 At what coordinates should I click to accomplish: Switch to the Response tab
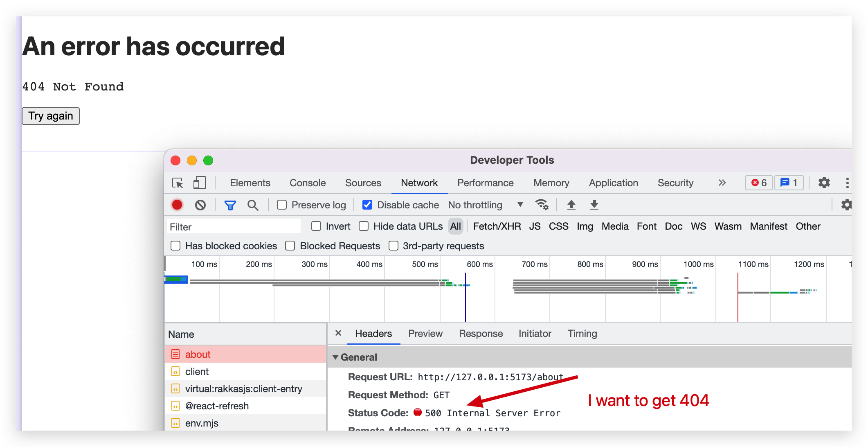481,334
